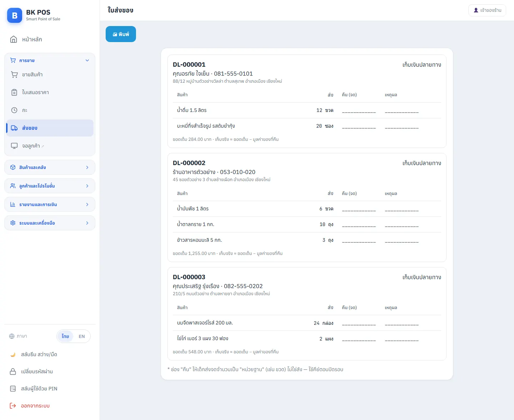Viewport: 514px width, 420px height.
Task: Switch language to ไทย
Action: click(65, 336)
